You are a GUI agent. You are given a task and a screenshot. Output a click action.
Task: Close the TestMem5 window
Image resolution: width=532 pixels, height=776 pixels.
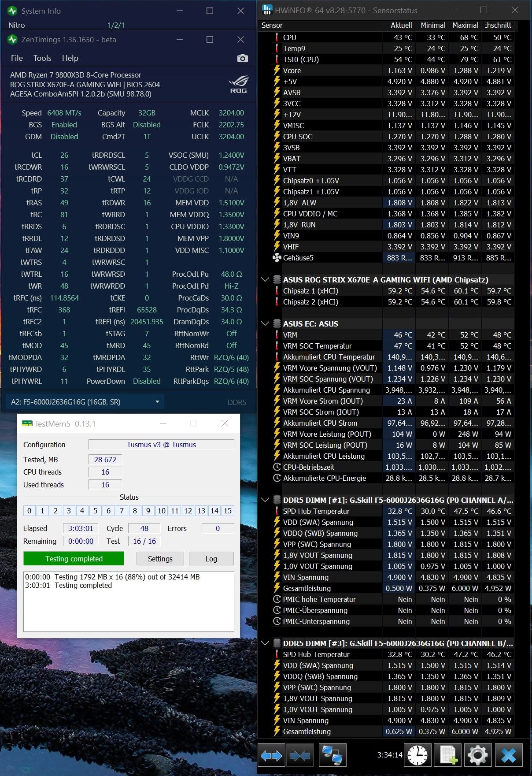[x=225, y=423]
